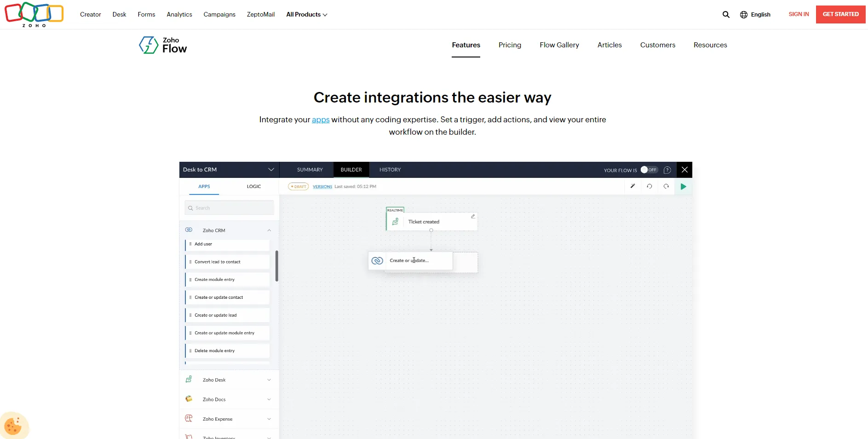Select the Ticket created trigger card

(431, 222)
